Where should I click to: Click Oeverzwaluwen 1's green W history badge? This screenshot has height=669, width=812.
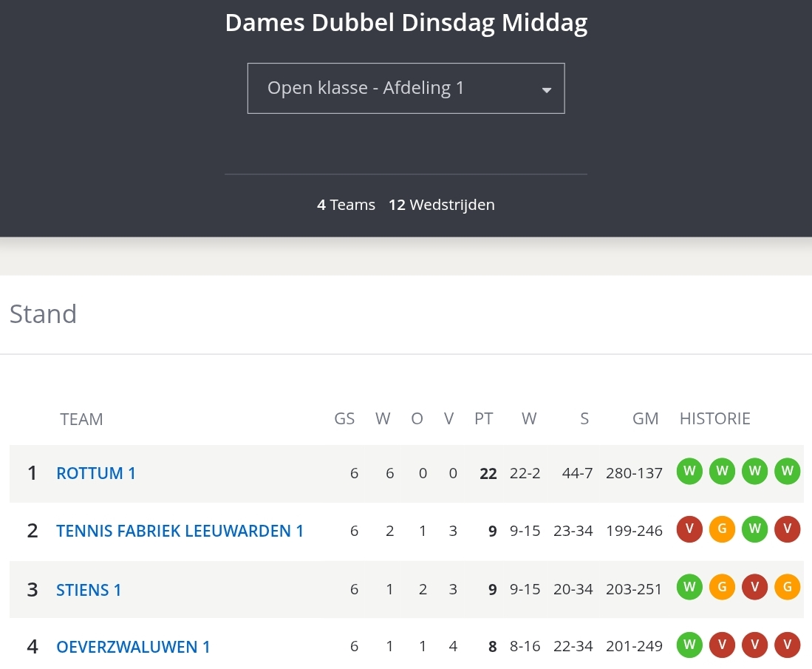click(x=689, y=646)
